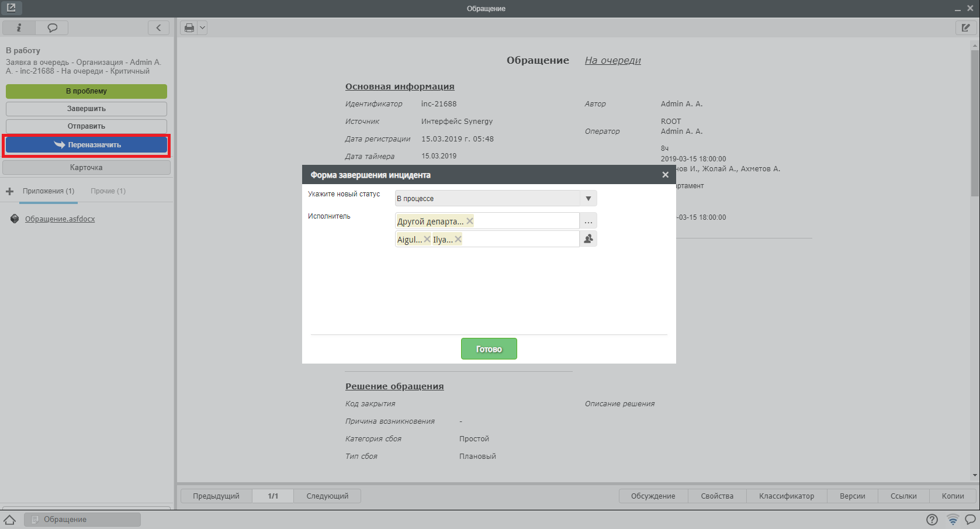This screenshot has width=980, height=529.
Task: Click the scrollbar up arrow
Action: (x=975, y=44)
